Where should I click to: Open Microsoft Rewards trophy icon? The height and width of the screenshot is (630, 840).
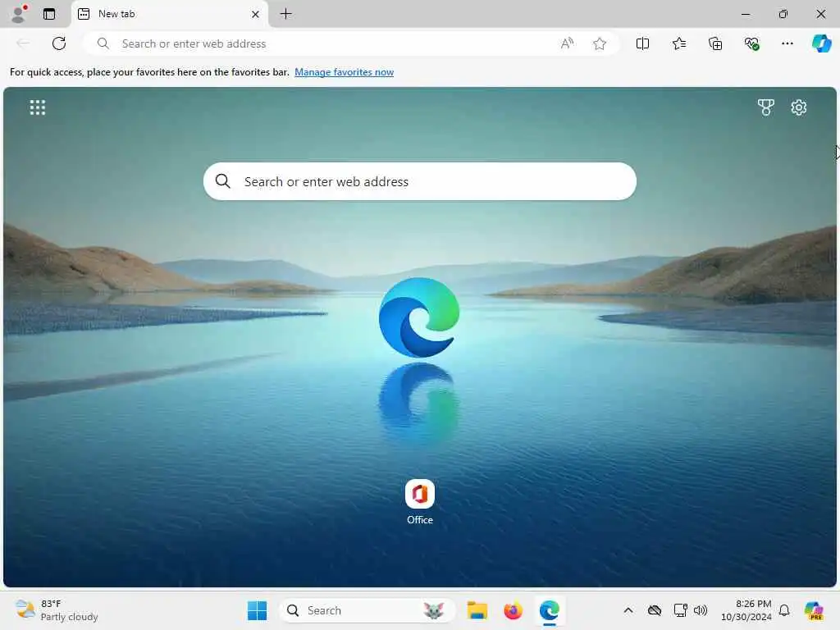click(x=765, y=107)
